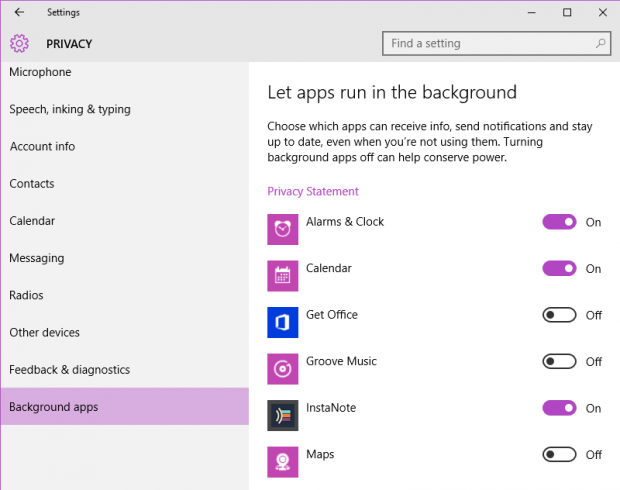Minimize the Settings window
This screenshot has height=490, width=620.
(531, 13)
